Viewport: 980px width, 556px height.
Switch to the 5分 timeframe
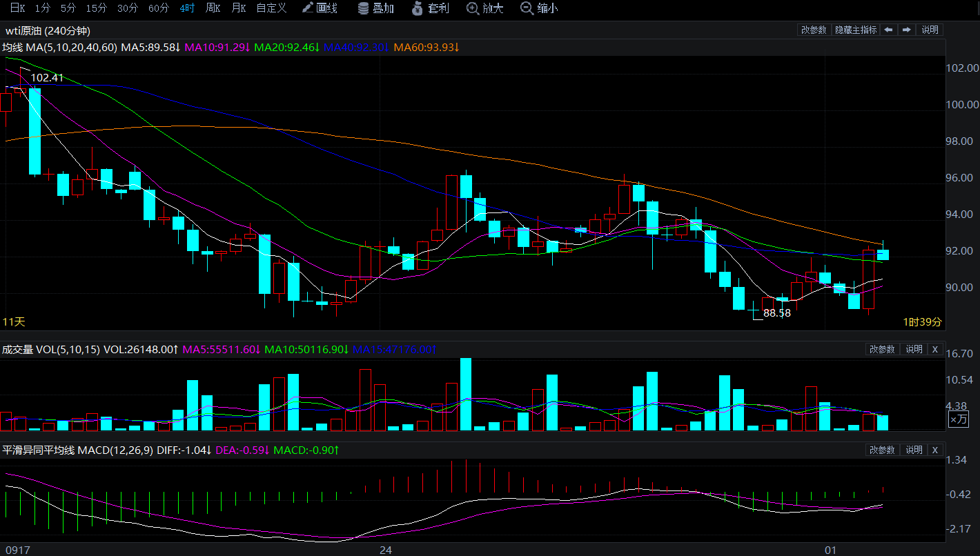click(68, 8)
